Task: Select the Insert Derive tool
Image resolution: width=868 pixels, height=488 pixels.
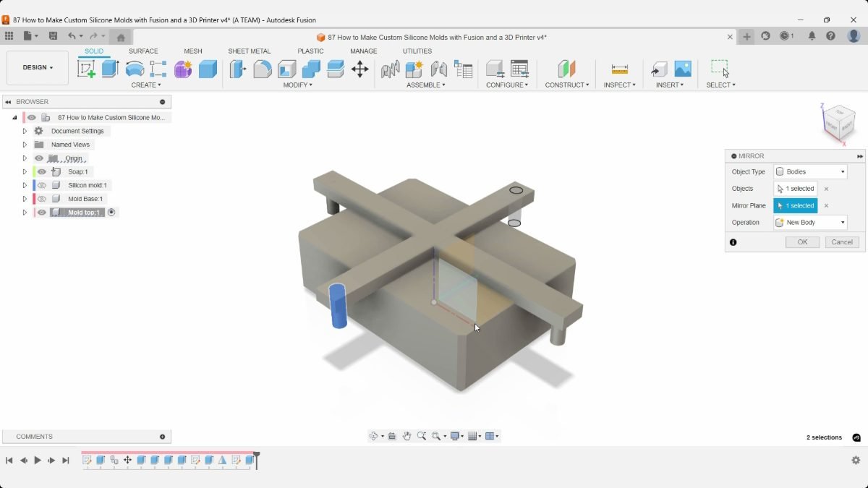Action: [x=659, y=69]
